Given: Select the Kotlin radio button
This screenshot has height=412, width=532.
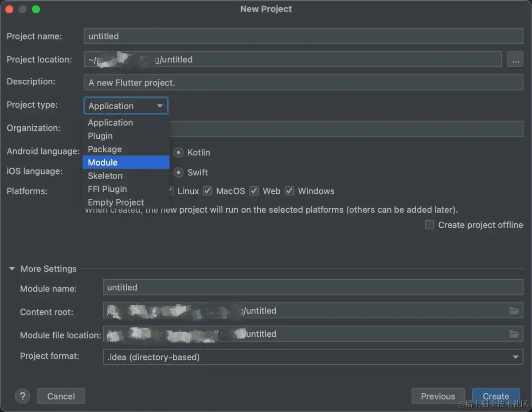Looking at the screenshot, I should tap(179, 152).
